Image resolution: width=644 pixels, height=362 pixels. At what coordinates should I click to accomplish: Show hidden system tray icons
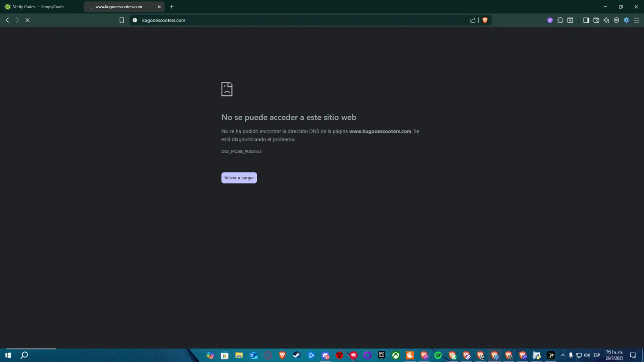click(x=563, y=355)
